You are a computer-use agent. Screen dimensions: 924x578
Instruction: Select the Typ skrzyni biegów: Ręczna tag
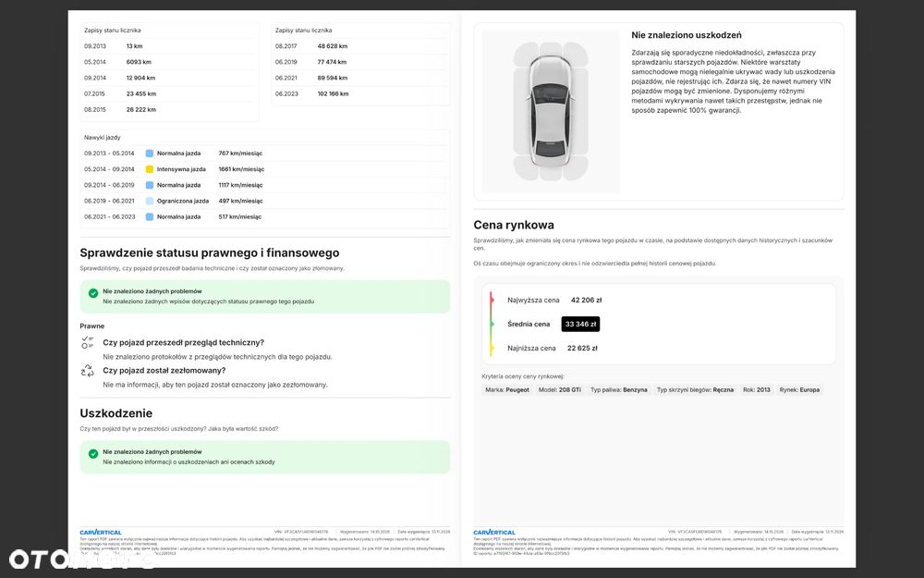point(696,390)
